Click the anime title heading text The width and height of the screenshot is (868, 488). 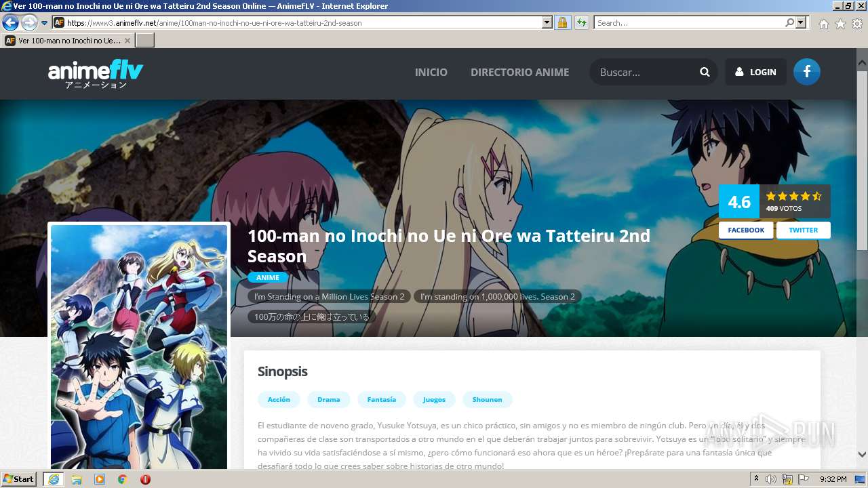449,246
